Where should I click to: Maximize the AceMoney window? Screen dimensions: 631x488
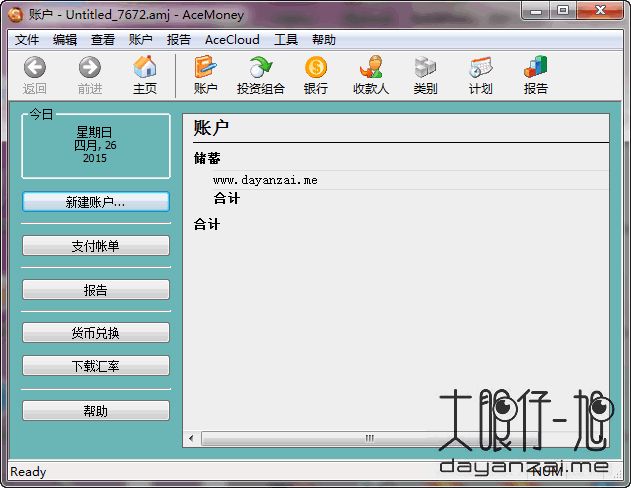563,10
